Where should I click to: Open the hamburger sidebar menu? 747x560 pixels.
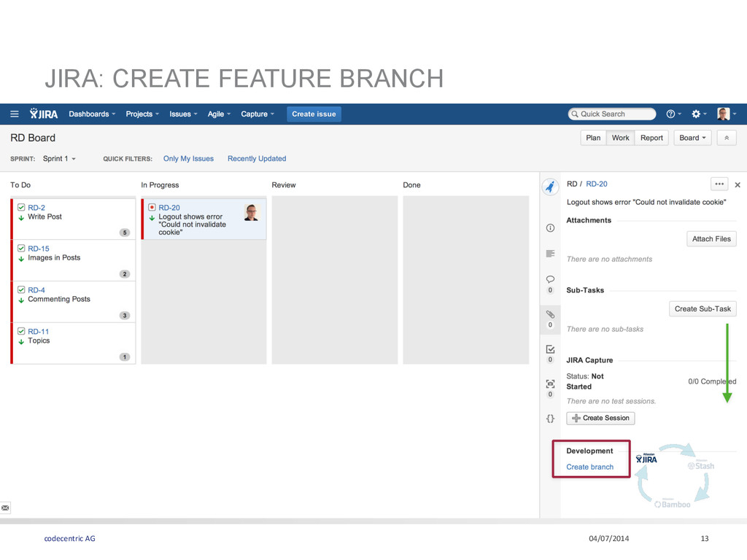pyautogui.click(x=15, y=114)
